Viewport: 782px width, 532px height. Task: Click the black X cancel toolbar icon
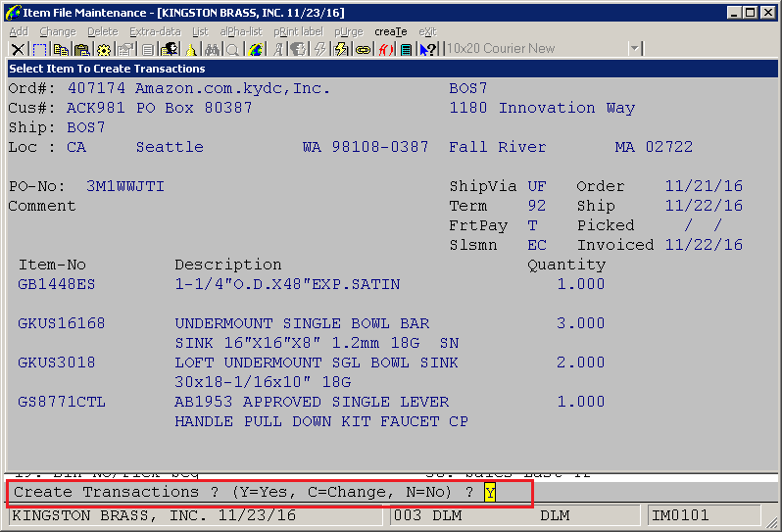click(18, 49)
